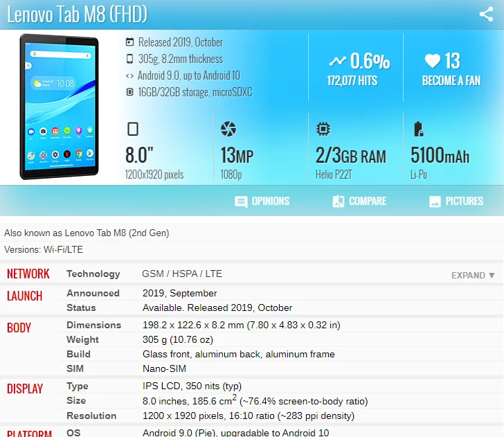Expand the Network section
504x437 pixels.
coord(473,276)
